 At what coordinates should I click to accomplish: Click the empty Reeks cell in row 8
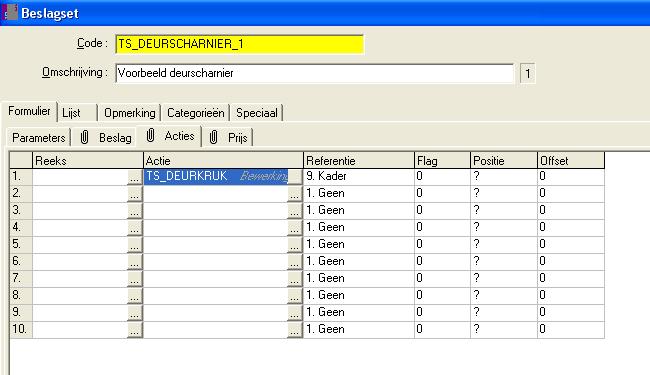(80, 295)
